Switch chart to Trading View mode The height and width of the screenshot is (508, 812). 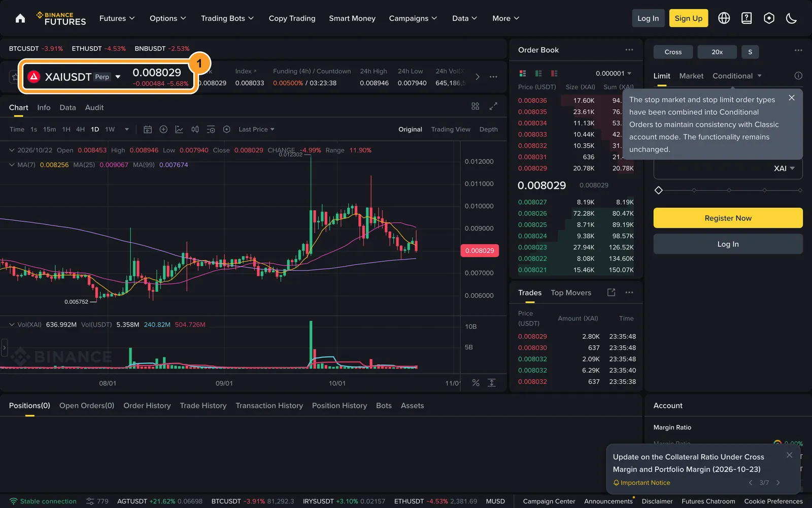451,130
